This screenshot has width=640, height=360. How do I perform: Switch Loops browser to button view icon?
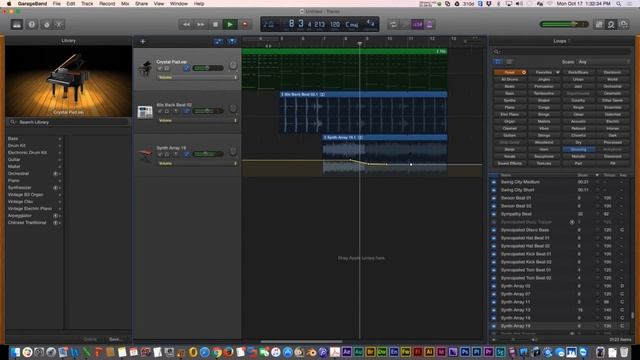(x=498, y=62)
